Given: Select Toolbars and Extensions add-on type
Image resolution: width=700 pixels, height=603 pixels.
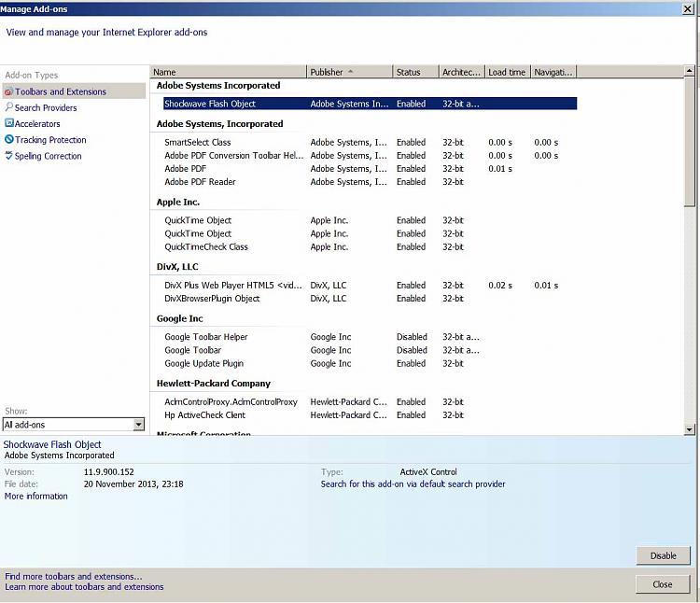Looking at the screenshot, I should point(74,91).
